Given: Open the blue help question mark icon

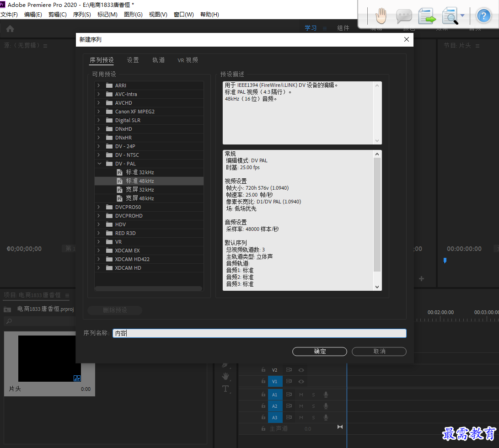Looking at the screenshot, I should coord(483,16).
